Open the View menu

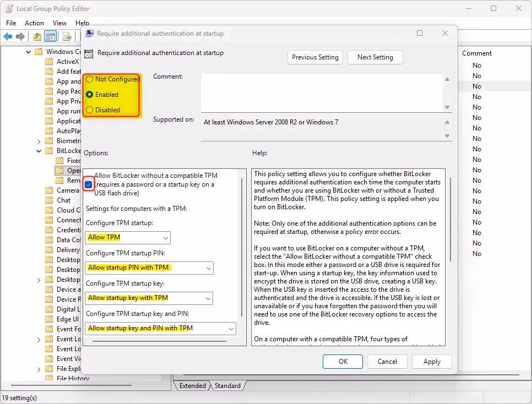59,23
